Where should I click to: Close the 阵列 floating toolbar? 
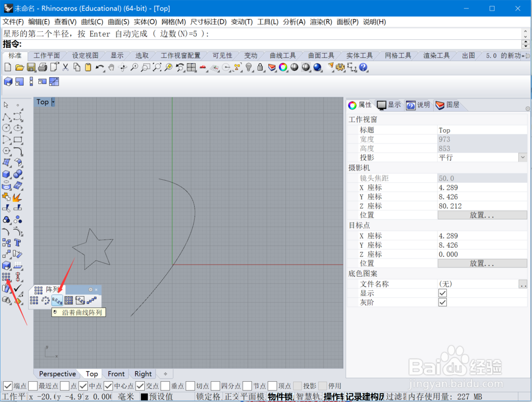point(96,289)
